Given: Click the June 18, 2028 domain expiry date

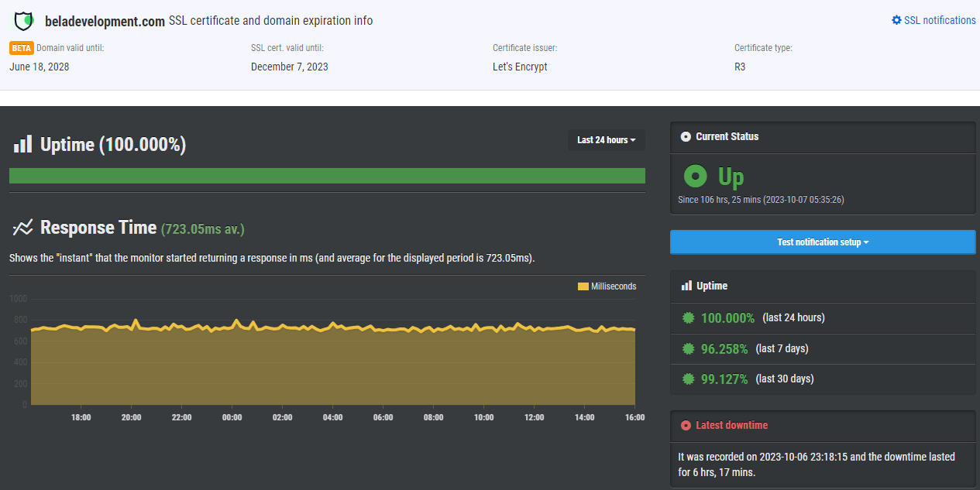Looking at the screenshot, I should [x=40, y=67].
